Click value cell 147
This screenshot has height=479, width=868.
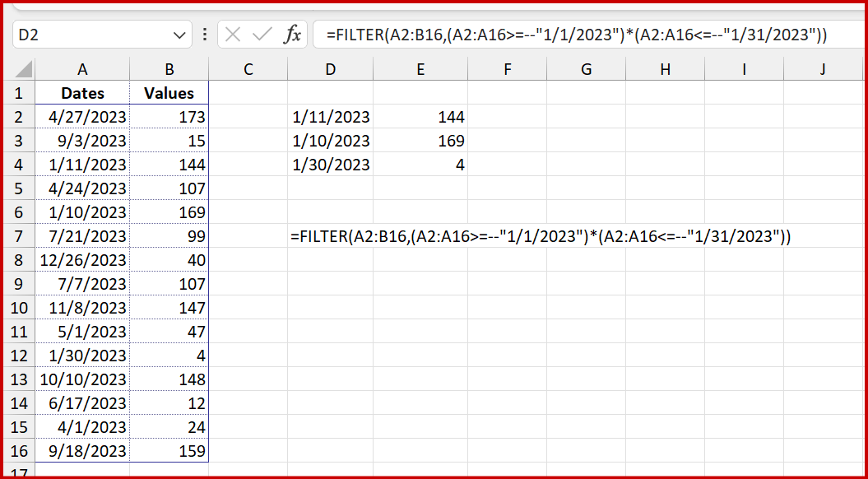coord(169,307)
